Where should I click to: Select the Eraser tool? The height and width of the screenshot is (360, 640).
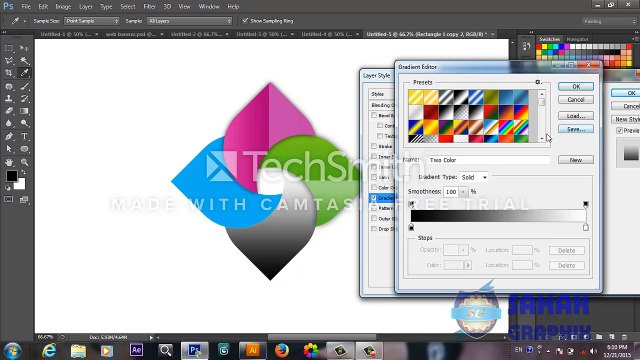click(x=9, y=111)
